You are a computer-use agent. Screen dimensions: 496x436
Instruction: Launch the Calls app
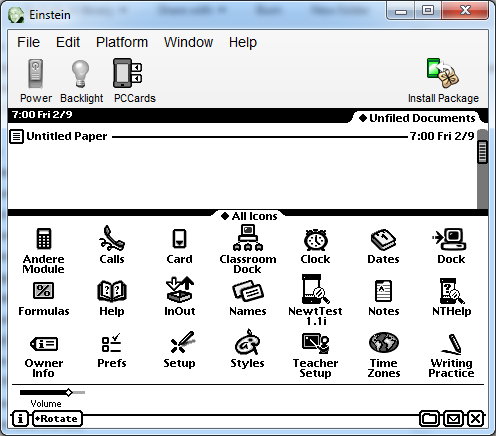coord(112,245)
